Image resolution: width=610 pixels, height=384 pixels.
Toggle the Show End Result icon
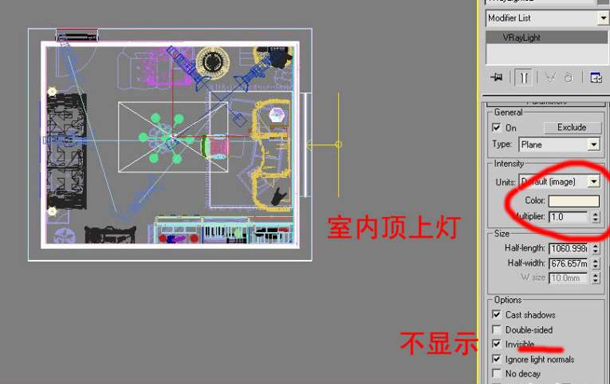(x=524, y=77)
